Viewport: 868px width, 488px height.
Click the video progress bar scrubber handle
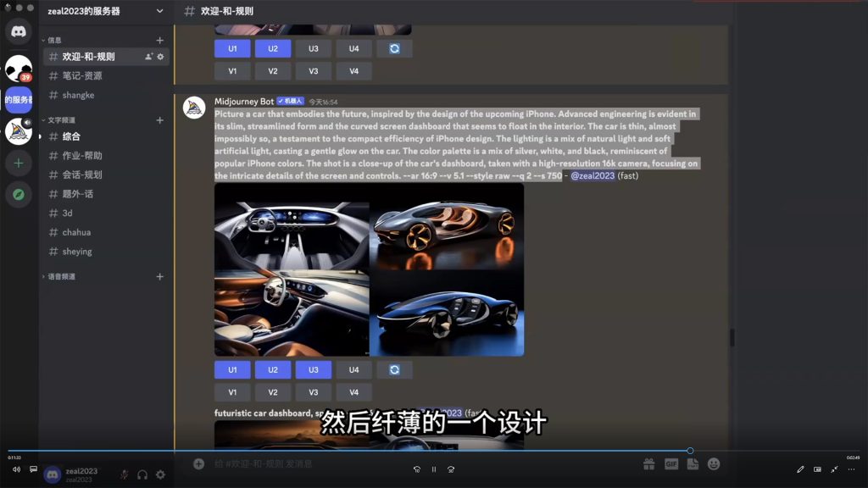pos(690,451)
